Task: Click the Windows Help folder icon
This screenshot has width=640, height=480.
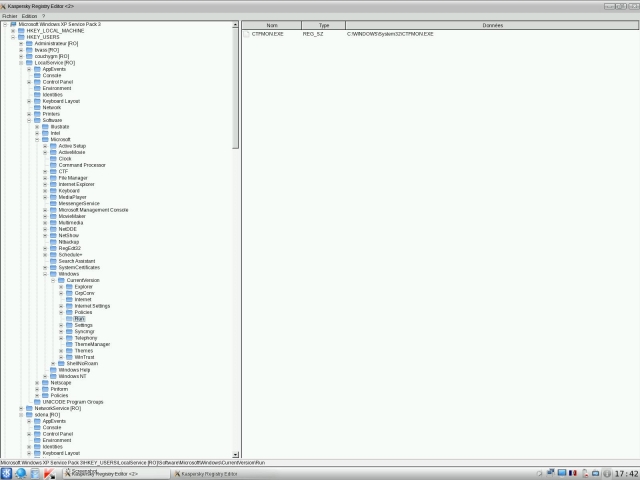Action: coord(53,370)
